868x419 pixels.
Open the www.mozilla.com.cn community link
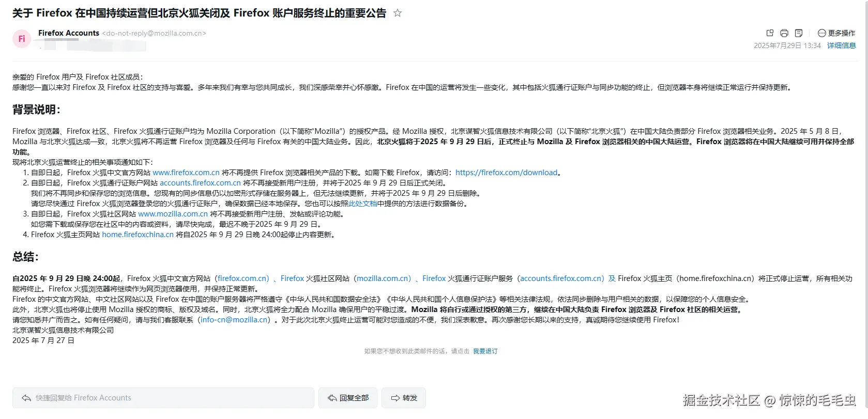point(173,214)
